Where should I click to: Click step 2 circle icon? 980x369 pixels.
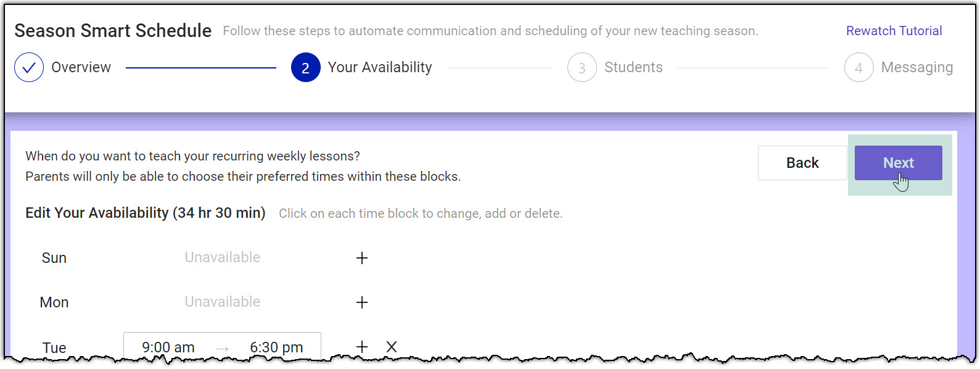(x=305, y=67)
